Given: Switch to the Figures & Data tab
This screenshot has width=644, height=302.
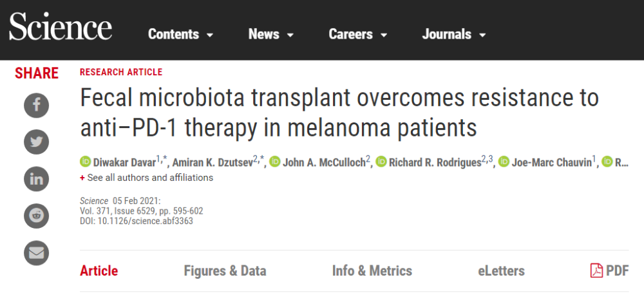Looking at the screenshot, I should (225, 271).
